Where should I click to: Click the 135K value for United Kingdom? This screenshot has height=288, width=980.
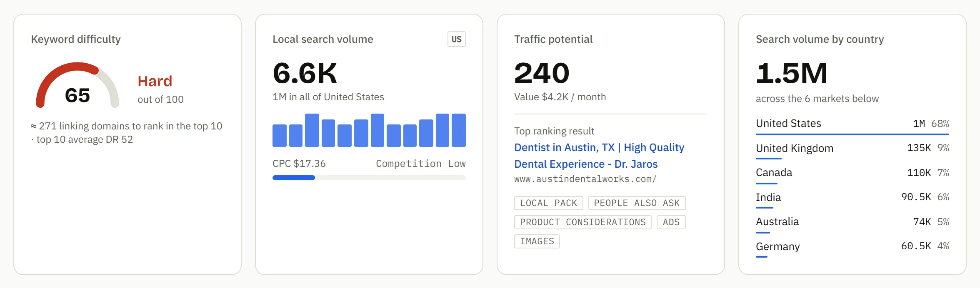click(919, 148)
